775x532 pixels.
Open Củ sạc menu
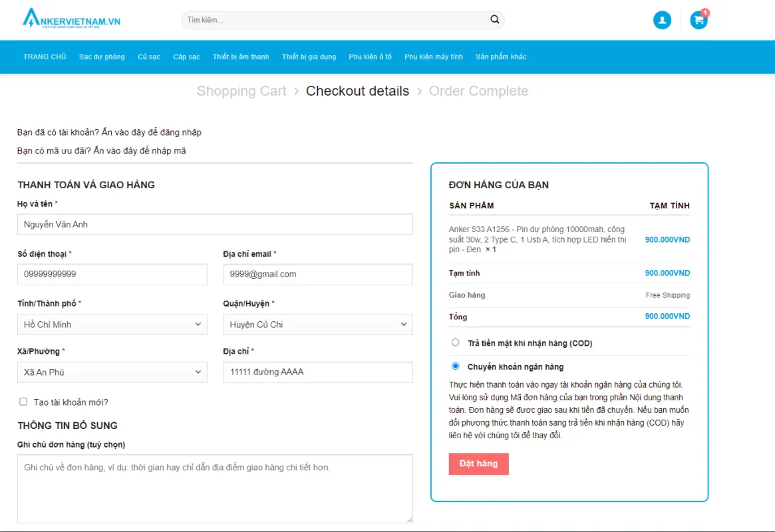tap(149, 57)
